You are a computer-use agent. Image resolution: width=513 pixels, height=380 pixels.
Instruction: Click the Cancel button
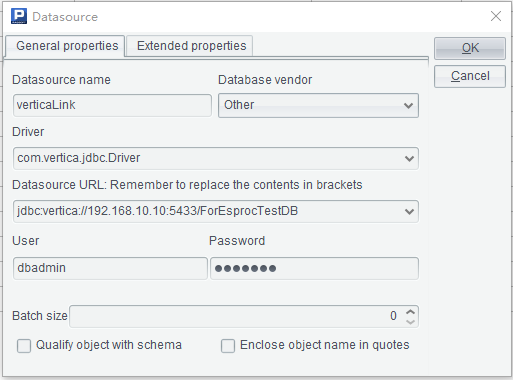[470, 76]
